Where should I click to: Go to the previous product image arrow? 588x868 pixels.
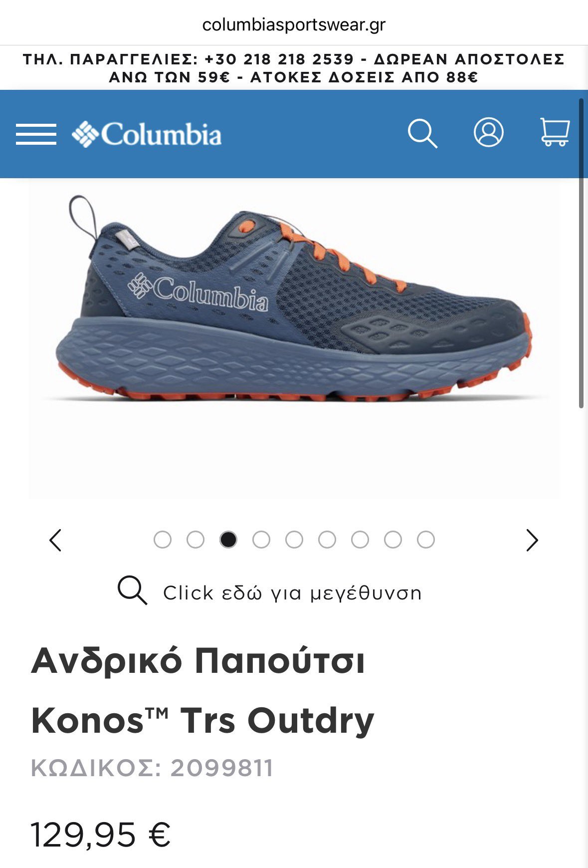(x=55, y=540)
